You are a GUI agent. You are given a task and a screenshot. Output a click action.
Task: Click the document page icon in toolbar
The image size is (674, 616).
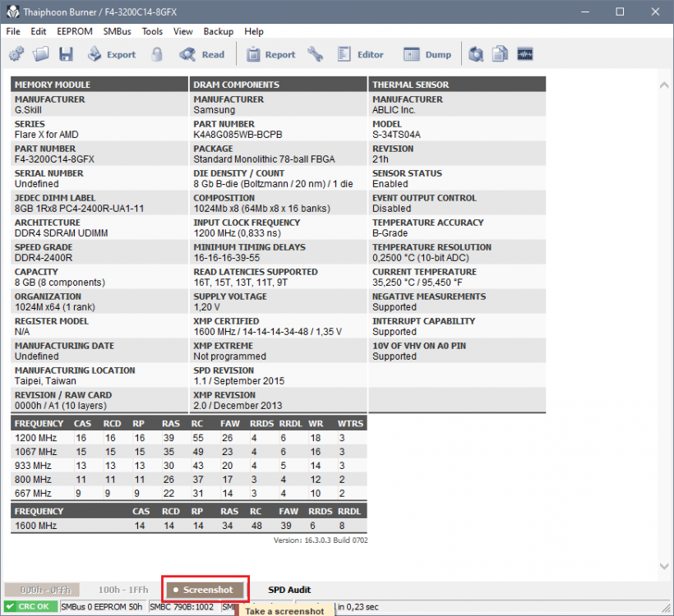pos(500,54)
